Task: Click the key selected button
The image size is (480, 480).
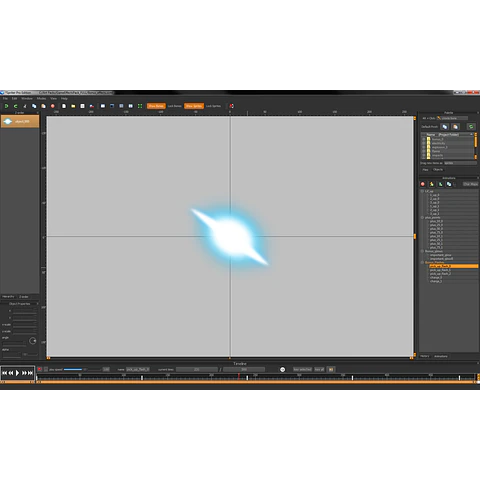Action: pos(302,369)
